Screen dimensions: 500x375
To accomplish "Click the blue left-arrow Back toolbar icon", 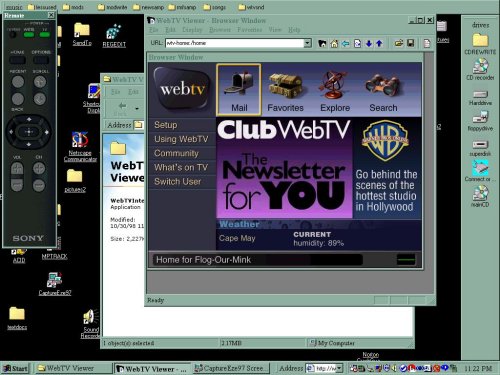I will coord(345,43).
